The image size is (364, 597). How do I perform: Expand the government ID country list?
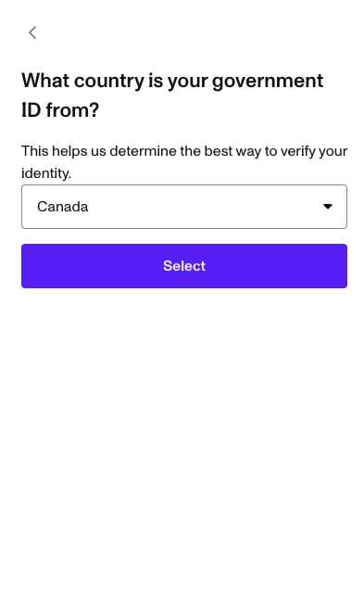pyautogui.click(x=184, y=207)
